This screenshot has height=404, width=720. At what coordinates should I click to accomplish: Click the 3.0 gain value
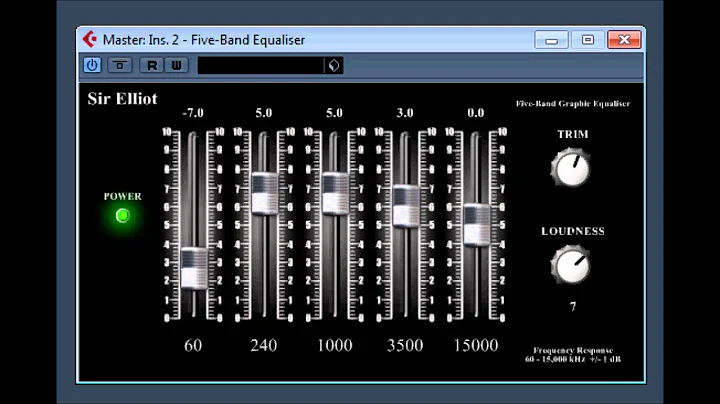tap(405, 113)
